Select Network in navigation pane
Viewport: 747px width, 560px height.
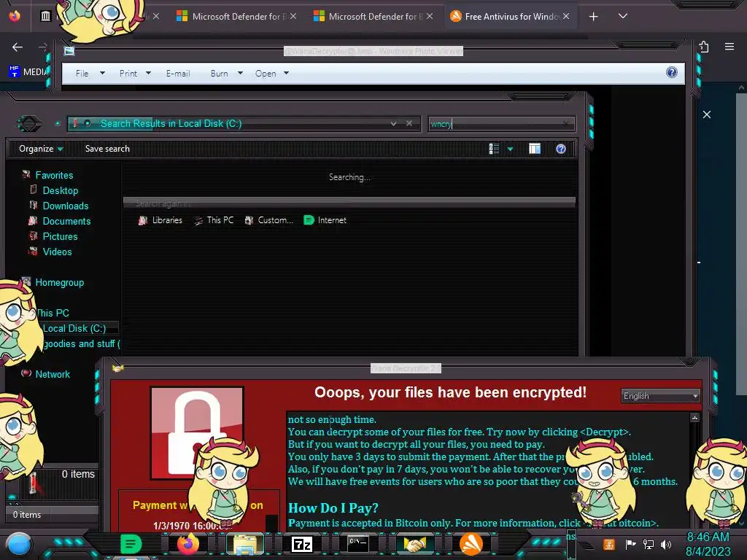click(x=46, y=374)
